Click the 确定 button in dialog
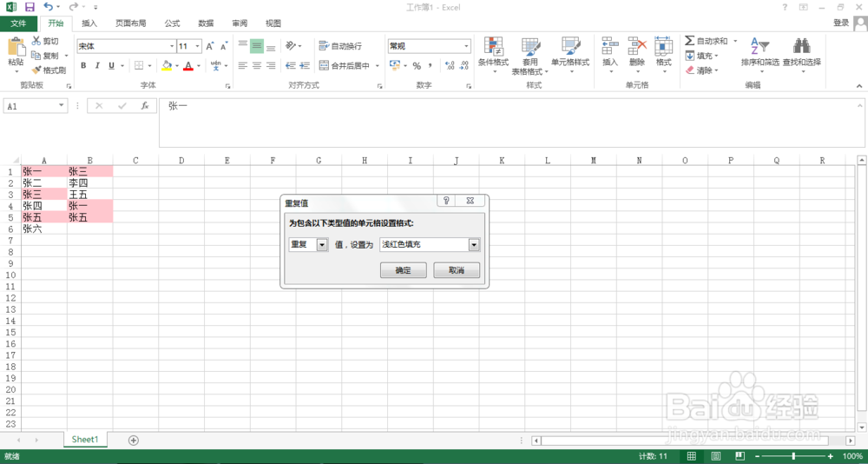 [x=404, y=270]
